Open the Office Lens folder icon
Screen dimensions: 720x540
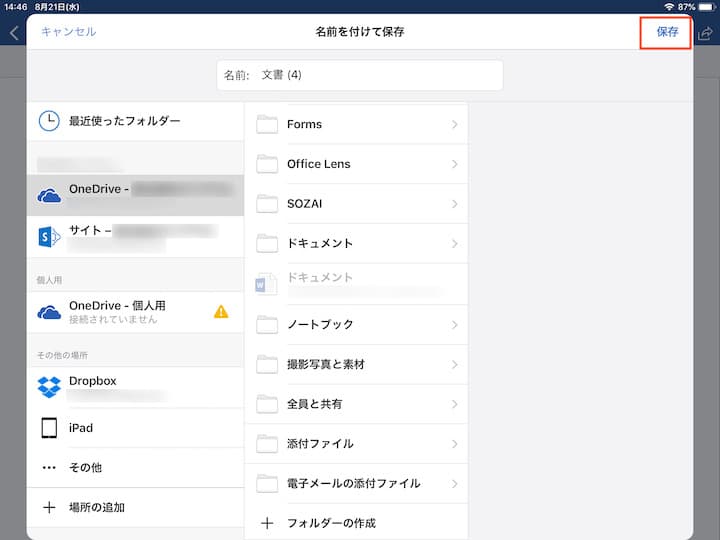267,164
